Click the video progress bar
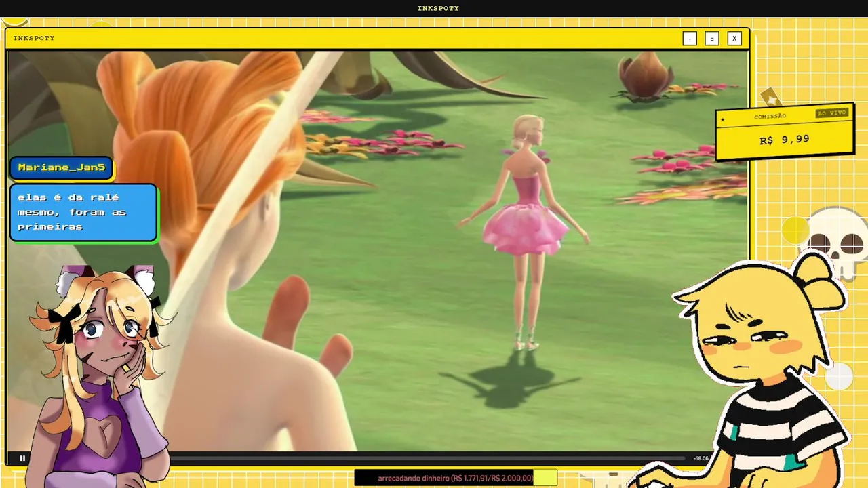This screenshot has width=868, height=488. pos(427,458)
